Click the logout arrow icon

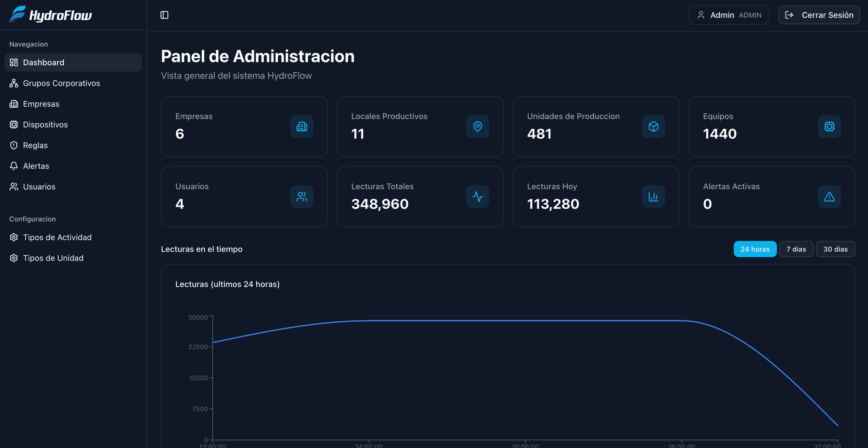point(789,15)
